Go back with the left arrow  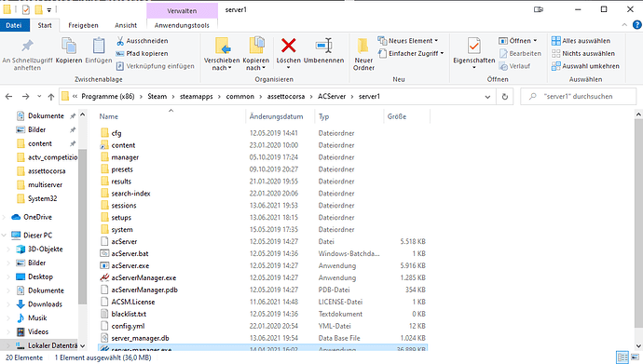[8, 97]
